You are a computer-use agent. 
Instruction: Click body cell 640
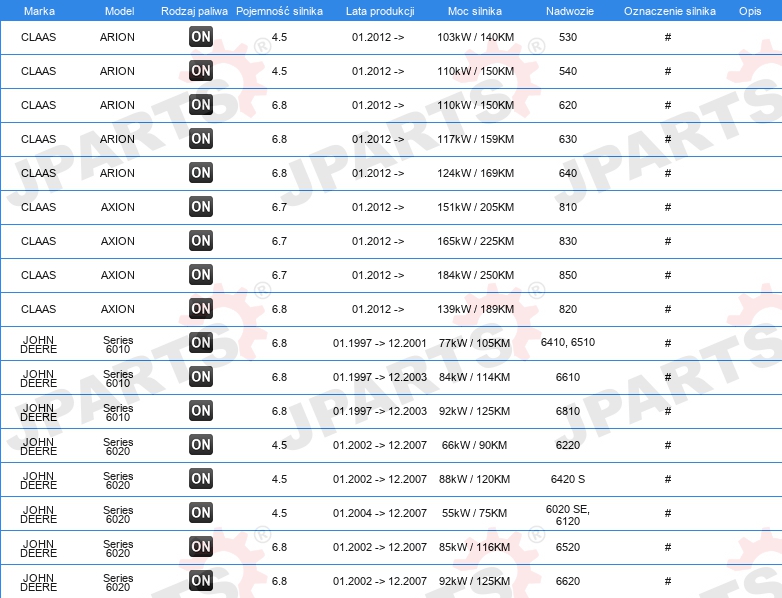point(568,173)
